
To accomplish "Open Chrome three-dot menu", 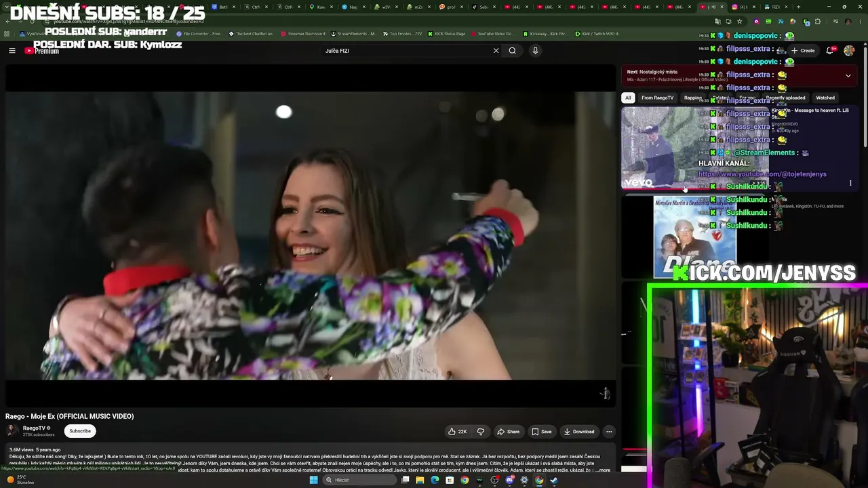I will pyautogui.click(x=859, y=21).
